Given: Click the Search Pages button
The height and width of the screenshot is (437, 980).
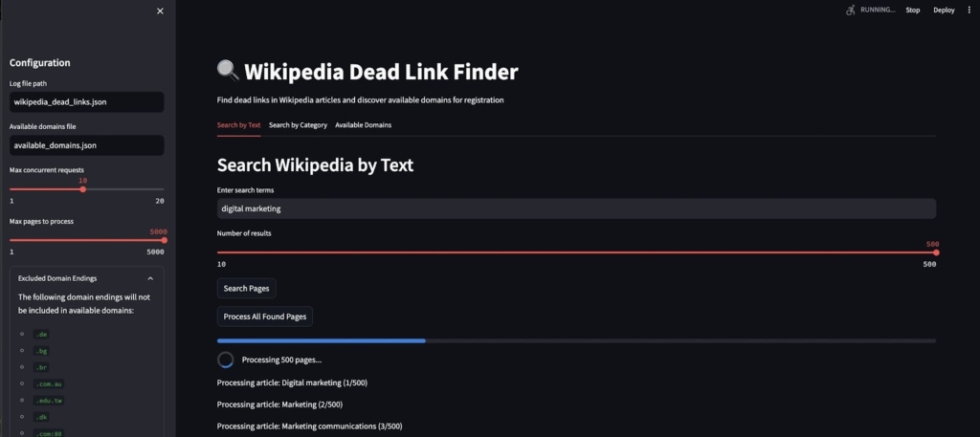Looking at the screenshot, I should [x=247, y=288].
